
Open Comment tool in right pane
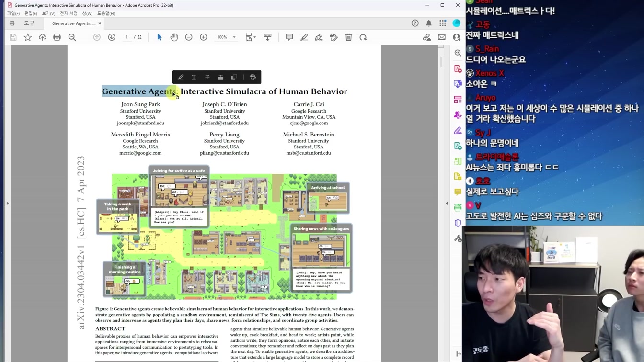tap(458, 192)
